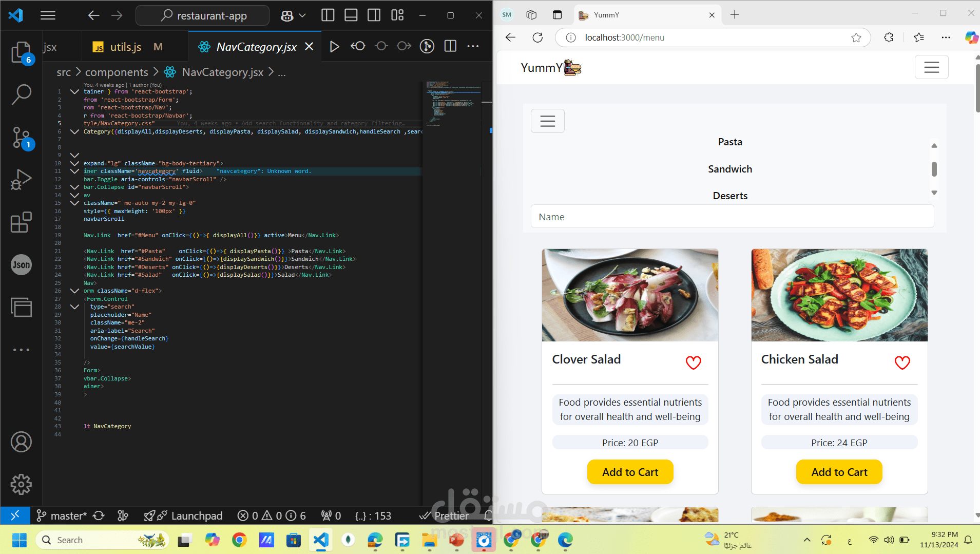980x554 pixels.
Task: Click the category nav scrollbar thumb
Action: coord(934,169)
